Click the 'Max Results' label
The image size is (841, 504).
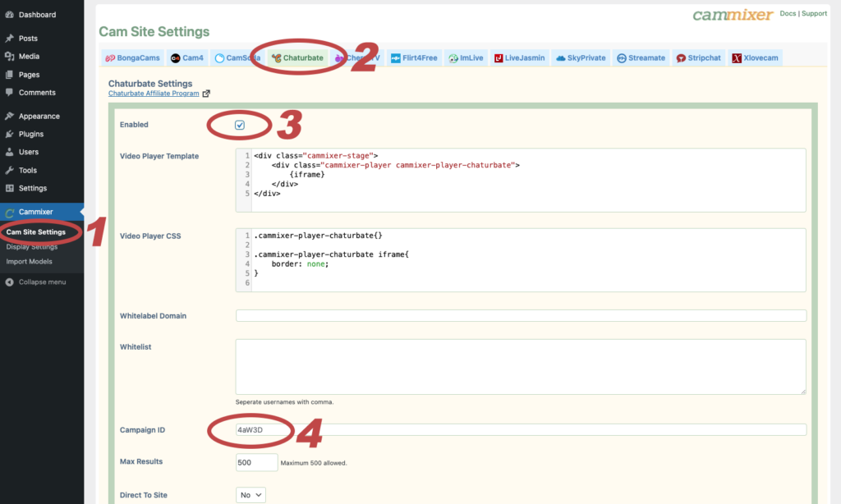pos(141,461)
